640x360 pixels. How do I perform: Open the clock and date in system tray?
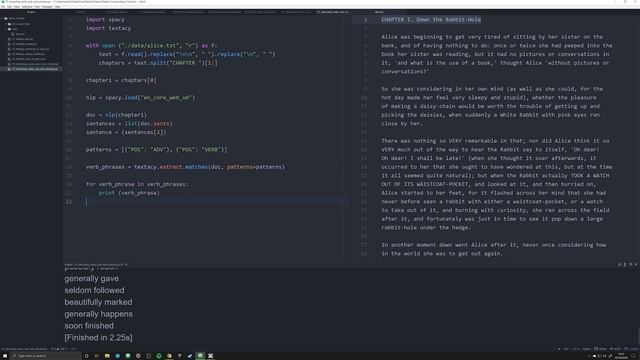(x=622, y=356)
